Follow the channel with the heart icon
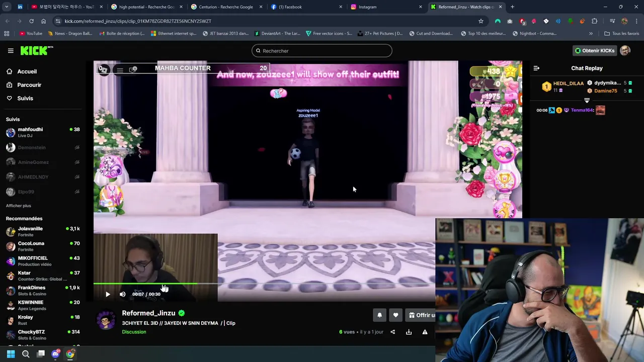Image resolution: width=644 pixels, height=362 pixels. pos(395,315)
